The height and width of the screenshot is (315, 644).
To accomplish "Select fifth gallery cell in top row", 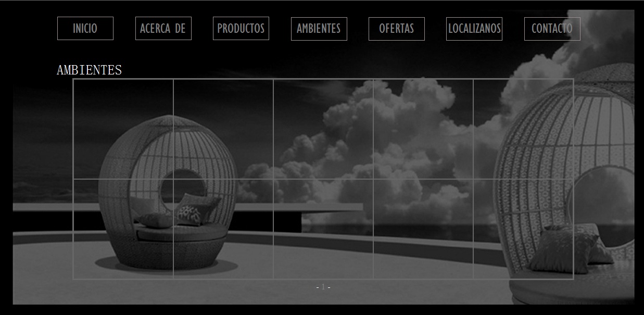I will click(523, 129).
